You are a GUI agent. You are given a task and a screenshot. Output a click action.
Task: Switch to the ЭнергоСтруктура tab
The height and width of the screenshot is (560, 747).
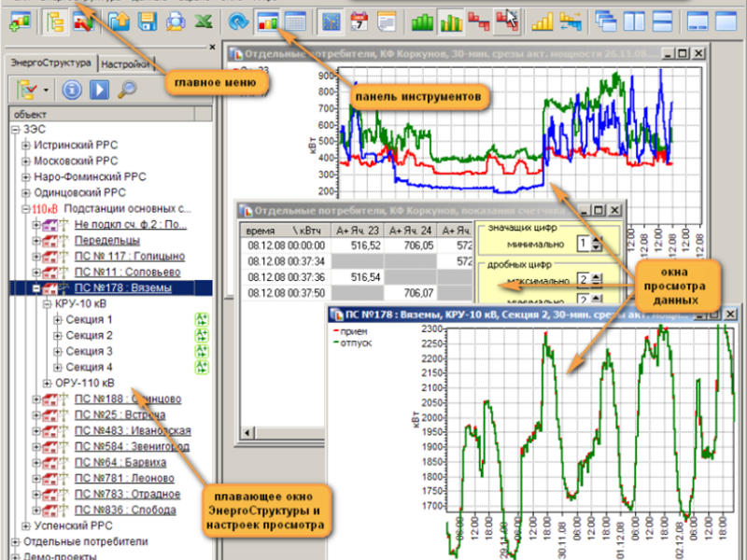point(50,63)
